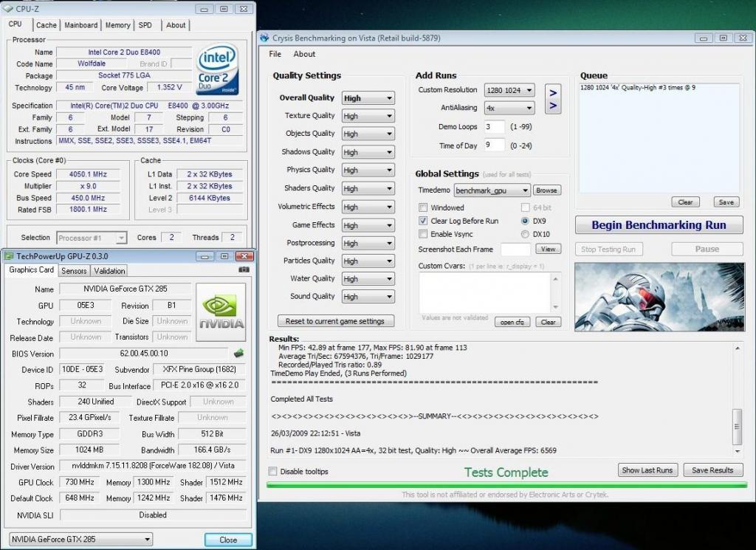Click the Crysis nanosuit artwork image
Viewport: 756px width, 550px height.
pyautogui.click(x=659, y=297)
